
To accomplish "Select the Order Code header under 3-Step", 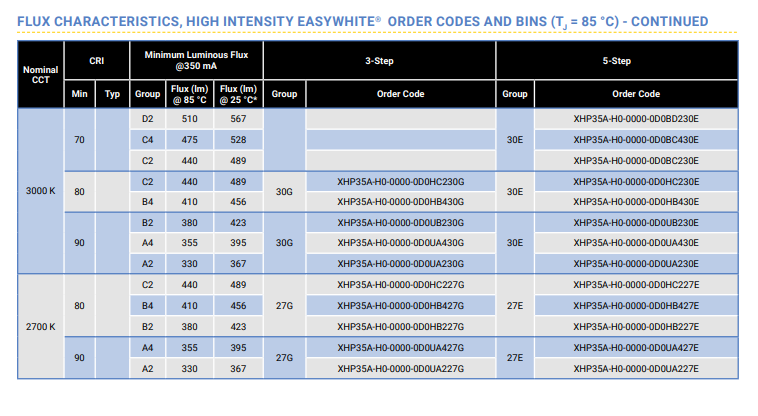I will pyautogui.click(x=401, y=94).
